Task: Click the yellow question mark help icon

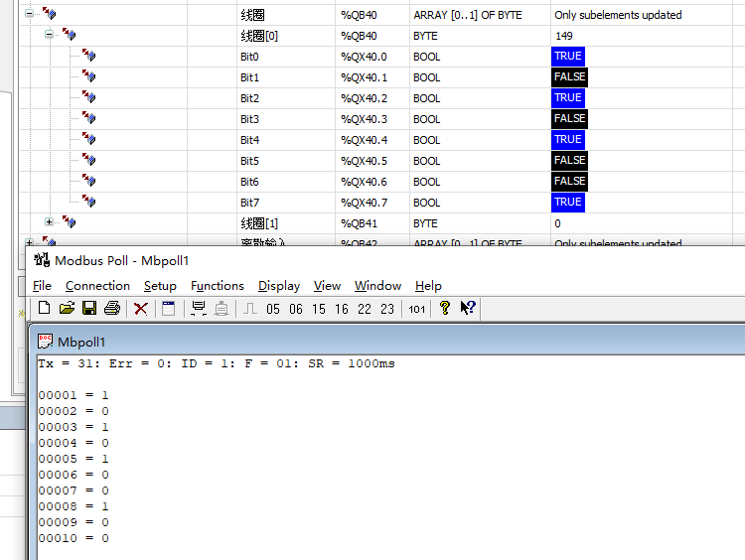Action: coord(445,308)
